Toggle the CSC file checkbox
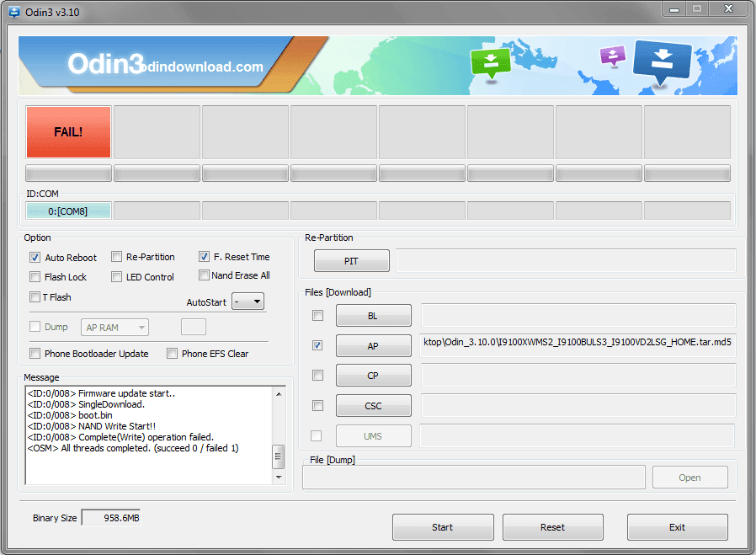756x555 pixels. coord(317,406)
